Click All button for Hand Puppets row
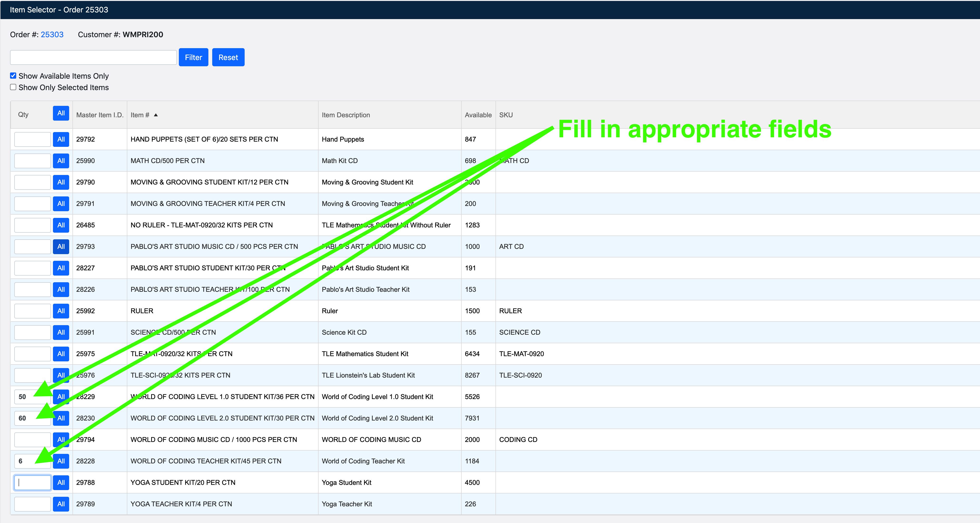The height and width of the screenshot is (523, 980). [61, 139]
